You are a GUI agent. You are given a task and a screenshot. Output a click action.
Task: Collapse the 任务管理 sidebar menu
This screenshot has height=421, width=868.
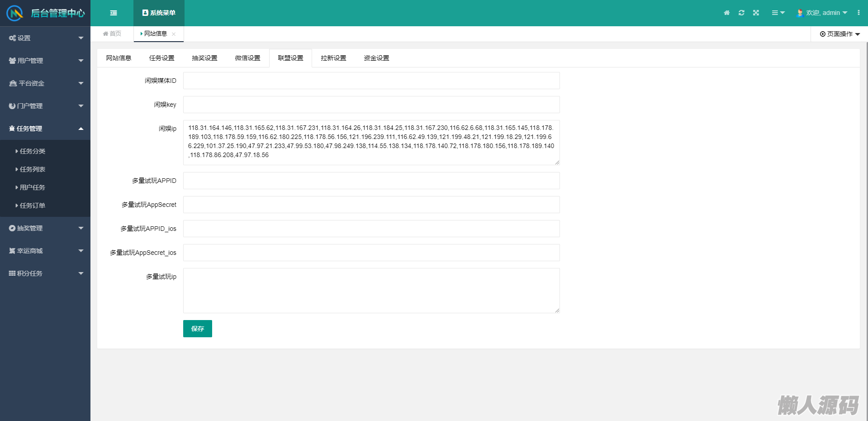[45, 129]
